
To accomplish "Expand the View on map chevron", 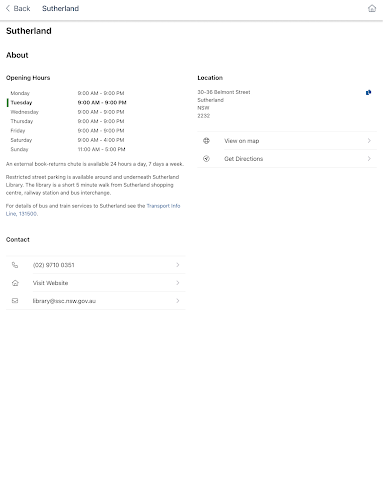I will tap(369, 141).
